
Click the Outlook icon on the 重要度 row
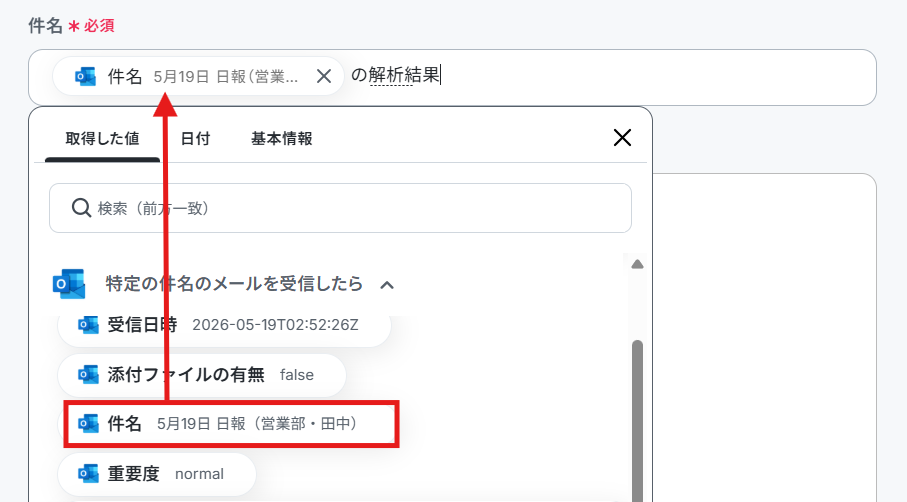pos(89,474)
